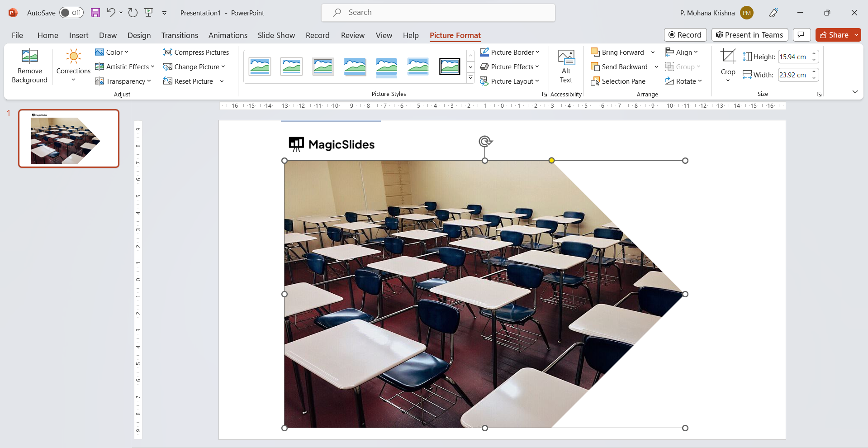868x448 pixels.
Task: Click Present in Teams button
Action: (x=750, y=35)
